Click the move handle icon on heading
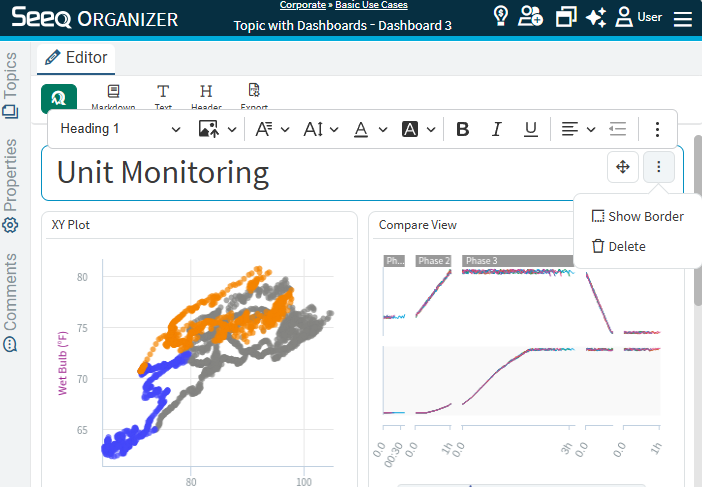This screenshot has height=487, width=702. [x=622, y=168]
